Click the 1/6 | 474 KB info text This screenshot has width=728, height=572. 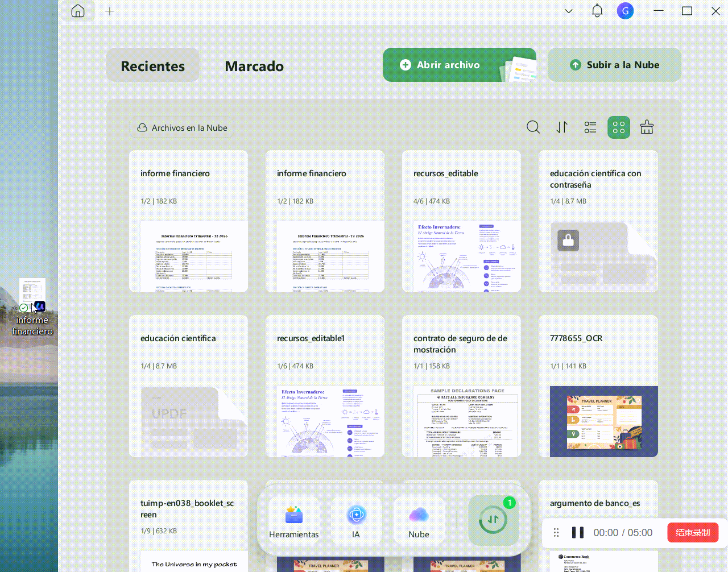295,366
